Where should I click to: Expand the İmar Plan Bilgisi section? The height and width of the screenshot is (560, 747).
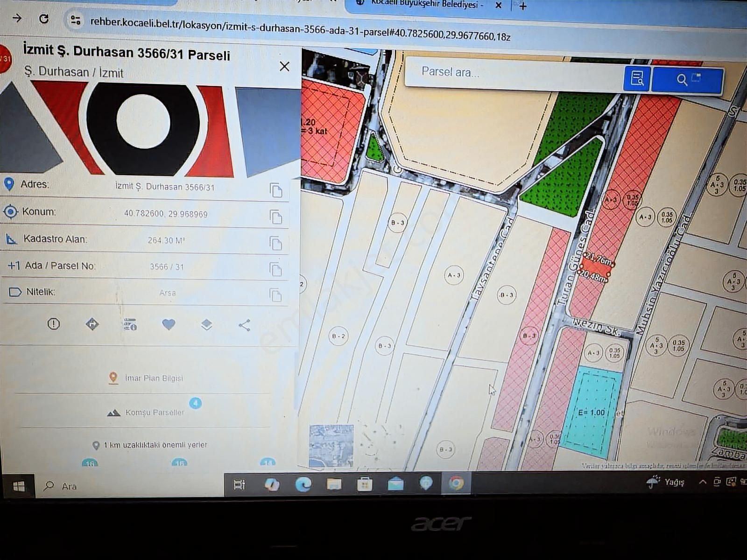(154, 378)
